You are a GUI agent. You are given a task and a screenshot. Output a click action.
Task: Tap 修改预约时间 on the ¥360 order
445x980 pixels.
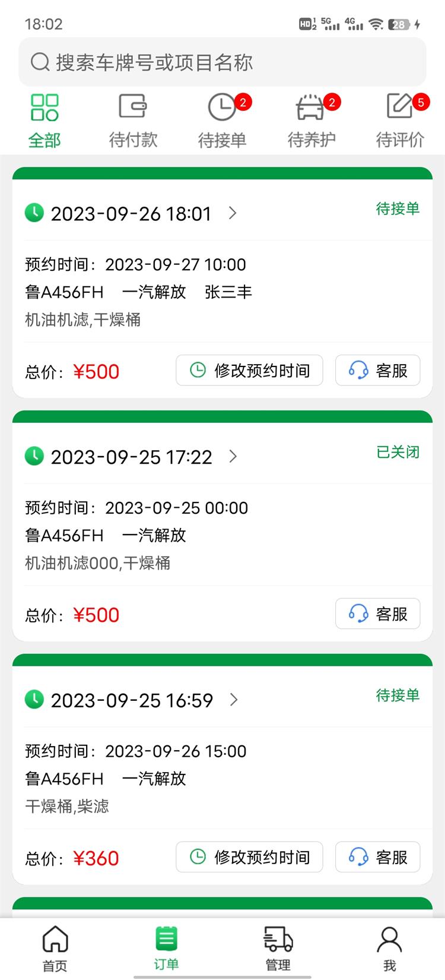[249, 857]
